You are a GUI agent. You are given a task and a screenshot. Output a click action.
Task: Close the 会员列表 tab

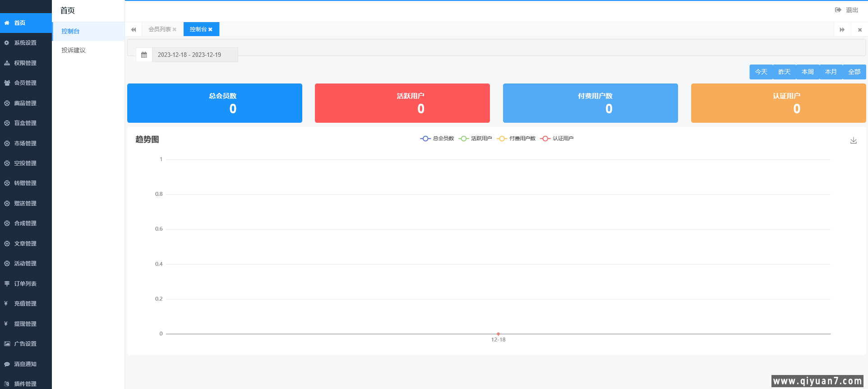[x=175, y=30]
